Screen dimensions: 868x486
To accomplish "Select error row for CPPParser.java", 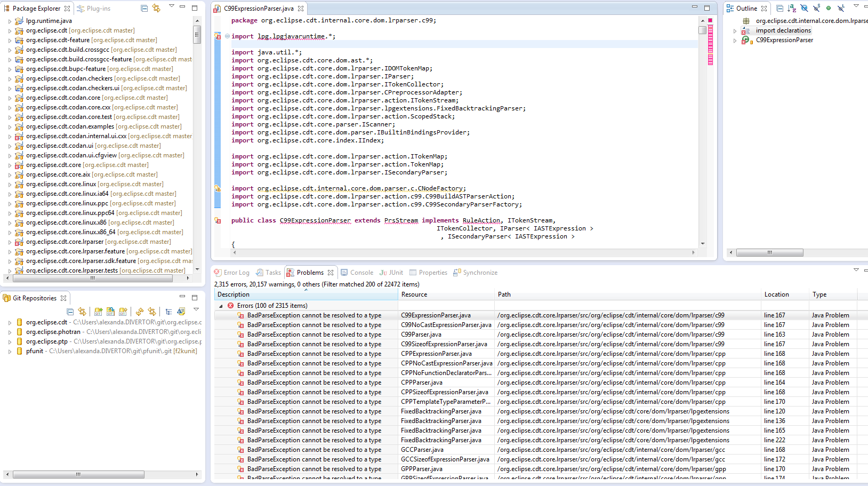I will tap(541, 383).
